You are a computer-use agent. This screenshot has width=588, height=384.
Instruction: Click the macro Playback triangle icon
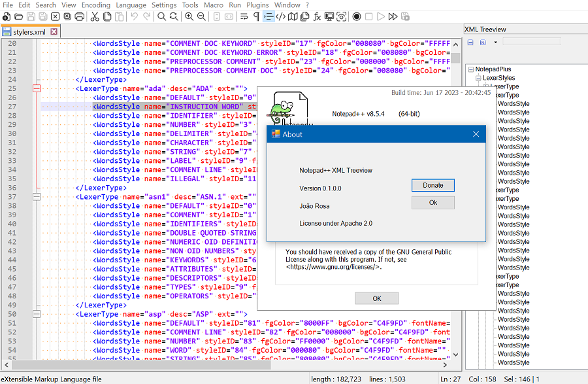(381, 16)
